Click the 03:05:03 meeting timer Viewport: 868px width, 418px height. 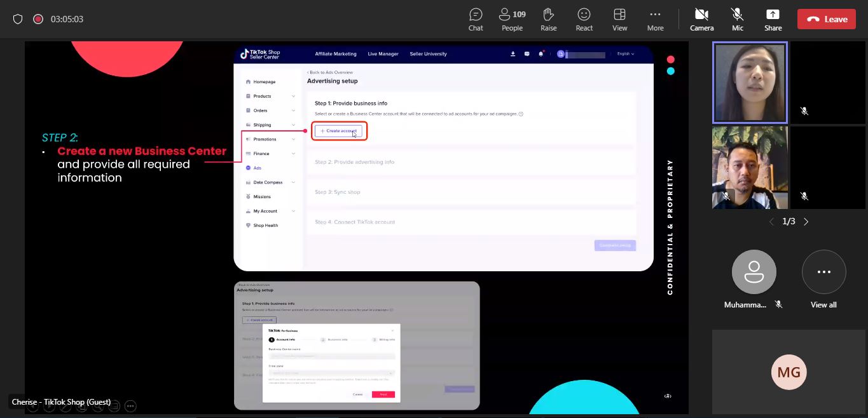point(67,19)
